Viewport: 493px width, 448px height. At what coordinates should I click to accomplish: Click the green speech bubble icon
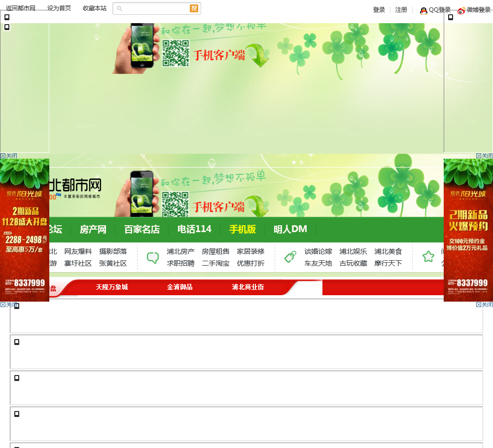(153, 258)
